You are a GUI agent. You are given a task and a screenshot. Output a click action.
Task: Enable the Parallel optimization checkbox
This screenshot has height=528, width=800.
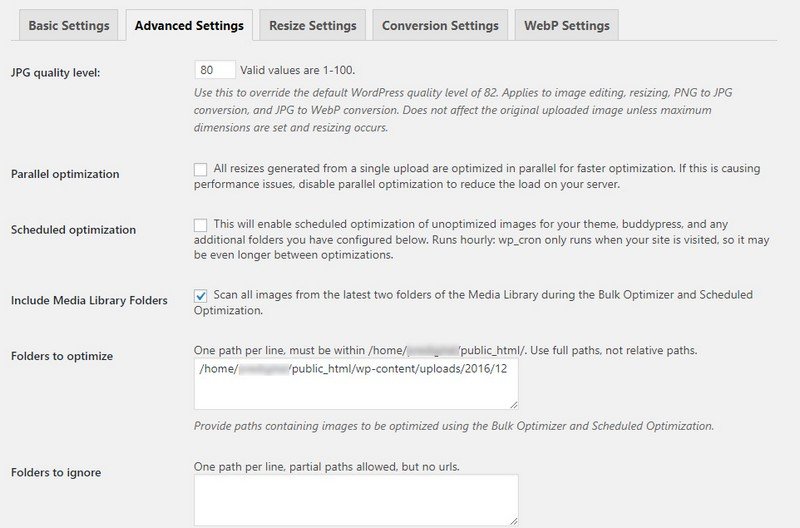(x=201, y=169)
